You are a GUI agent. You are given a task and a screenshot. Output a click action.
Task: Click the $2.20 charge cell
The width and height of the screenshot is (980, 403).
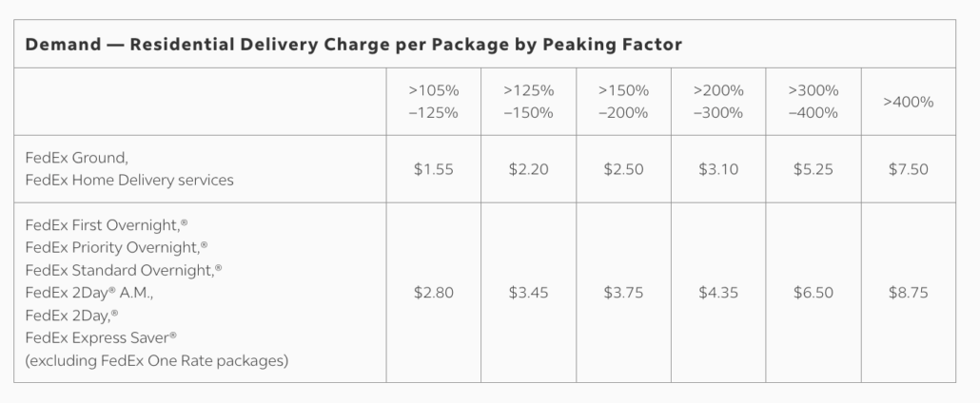(529, 169)
